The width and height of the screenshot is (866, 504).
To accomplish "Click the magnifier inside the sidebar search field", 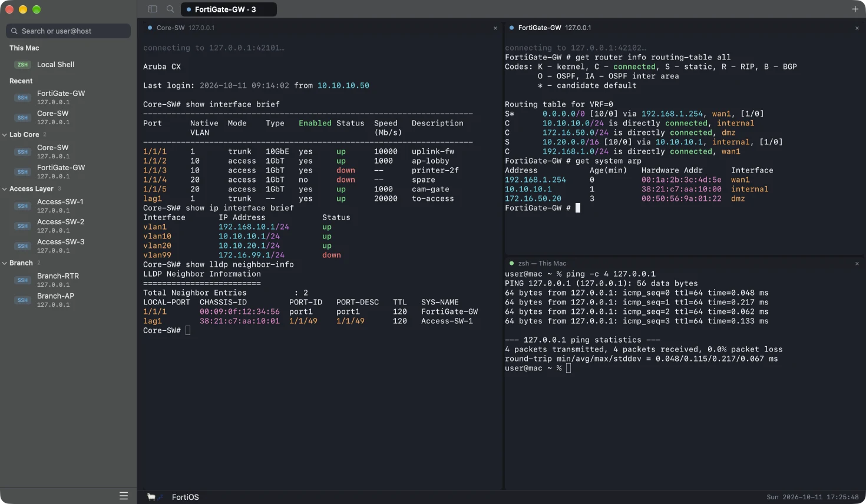I will (14, 31).
